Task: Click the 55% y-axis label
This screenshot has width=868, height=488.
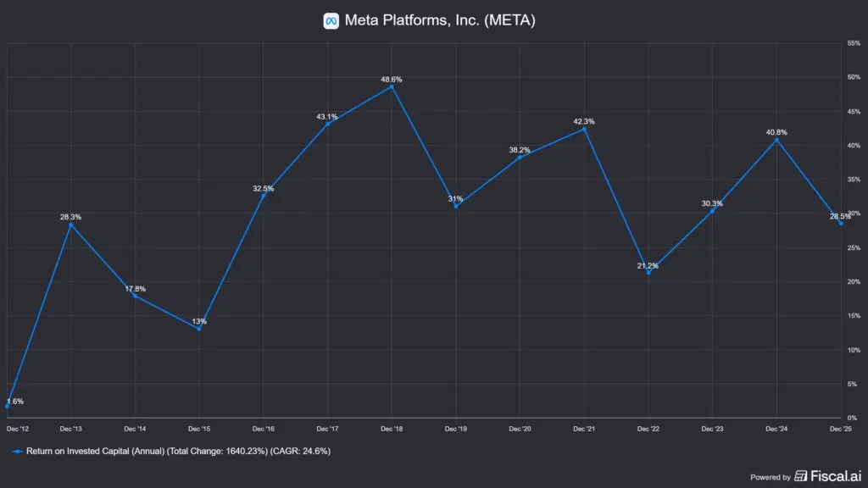Action: (x=851, y=42)
